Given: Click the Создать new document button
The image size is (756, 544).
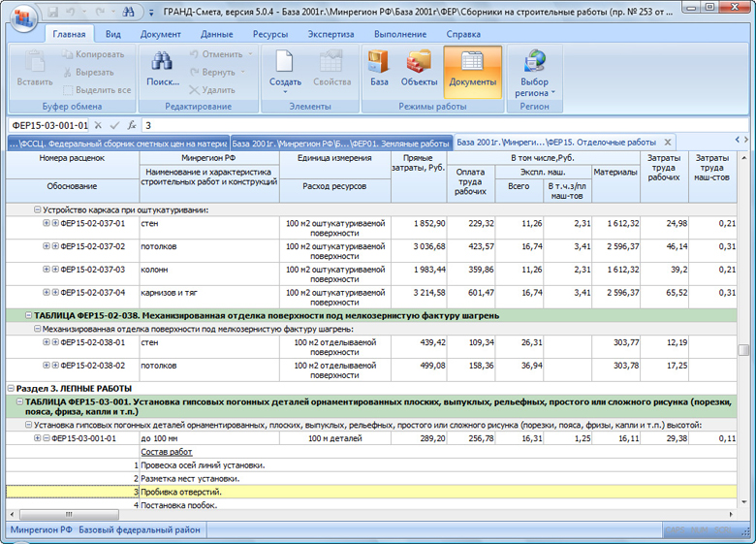Looking at the screenshot, I should pyautogui.click(x=285, y=71).
